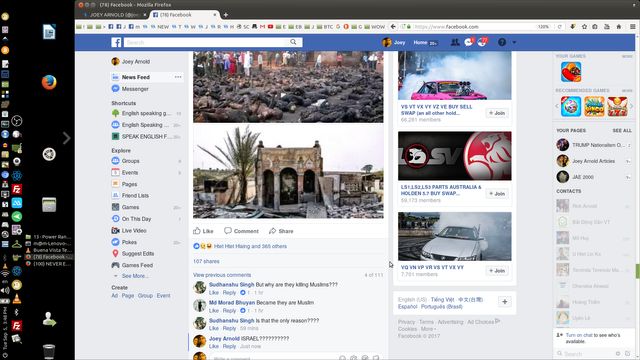Open Messenger messages icon in header
Screen dimensions: 640x360
click(x=469, y=42)
